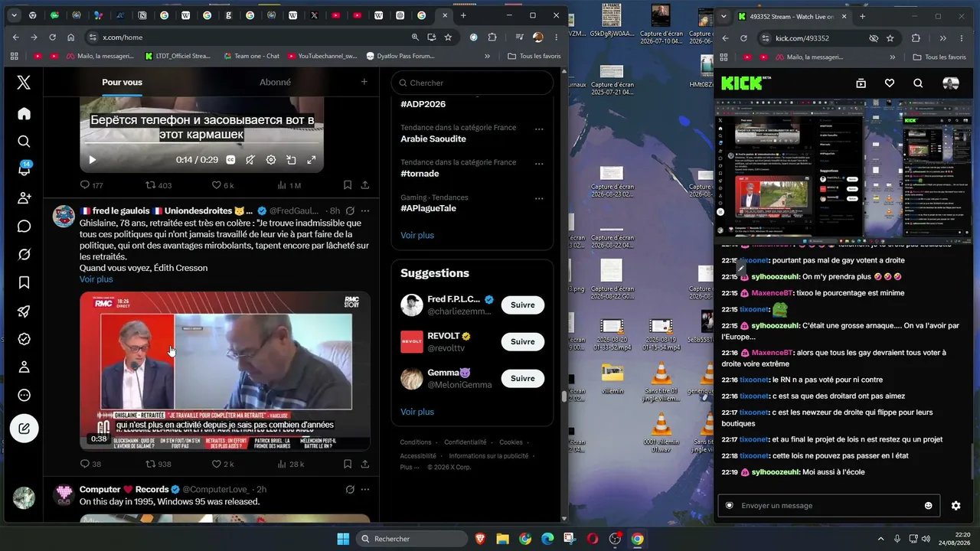The image size is (980, 551).
Task: Show more suggestions with Voir plus
Action: pyautogui.click(x=417, y=412)
